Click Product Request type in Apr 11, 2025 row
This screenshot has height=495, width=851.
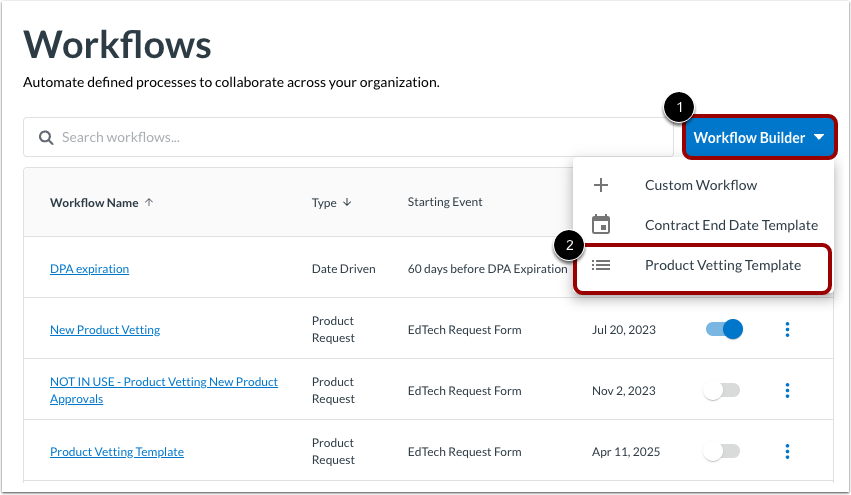[333, 451]
